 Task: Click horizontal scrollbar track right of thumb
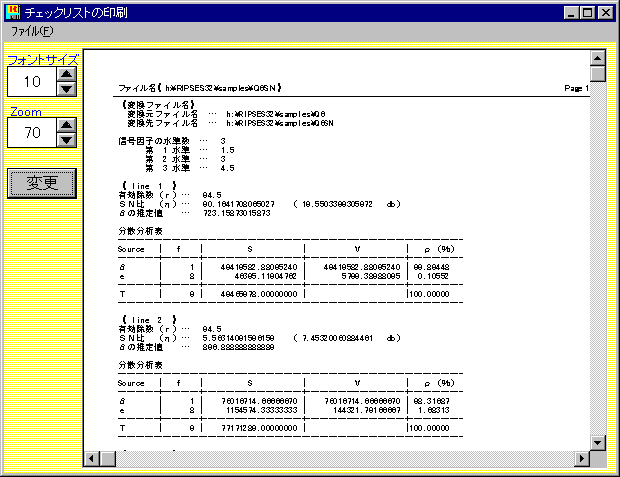[340, 458]
